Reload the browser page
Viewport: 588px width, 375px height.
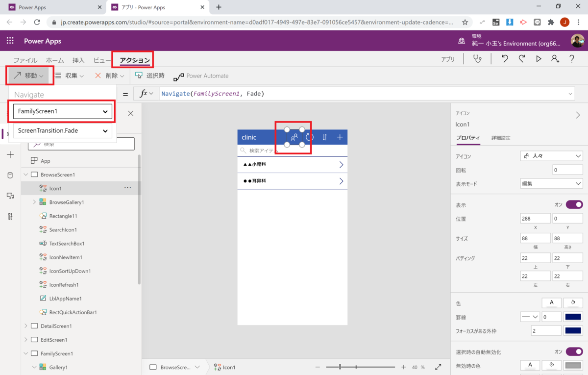coord(37,22)
